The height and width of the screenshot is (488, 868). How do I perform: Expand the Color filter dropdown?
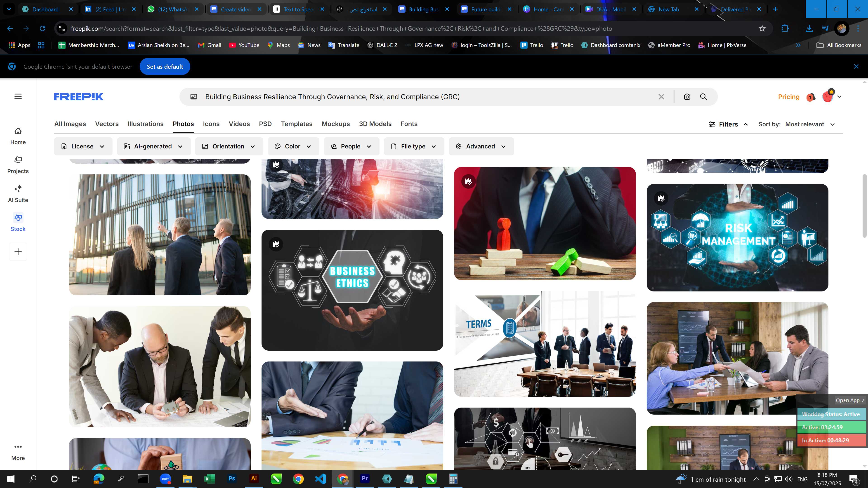pyautogui.click(x=293, y=146)
